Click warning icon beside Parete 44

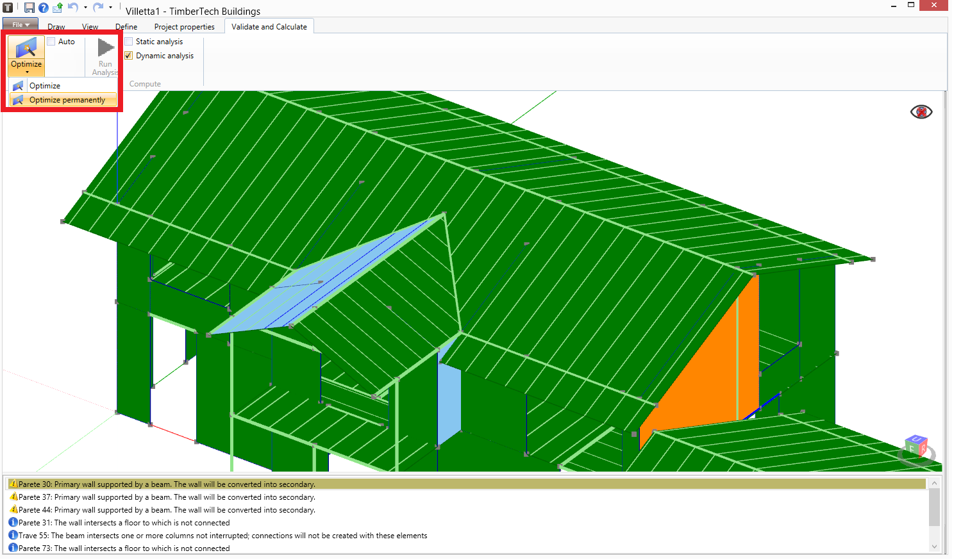click(x=13, y=509)
